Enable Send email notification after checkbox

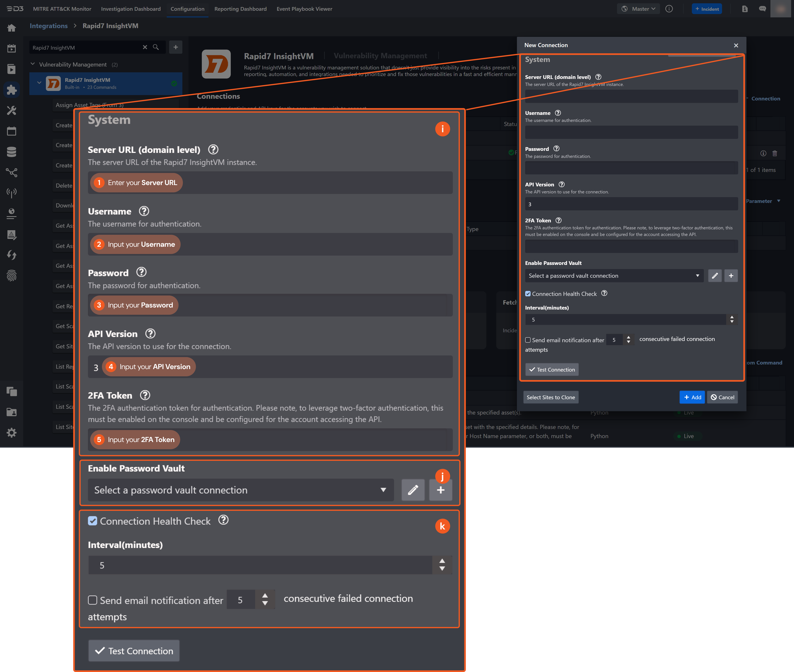pyautogui.click(x=528, y=340)
